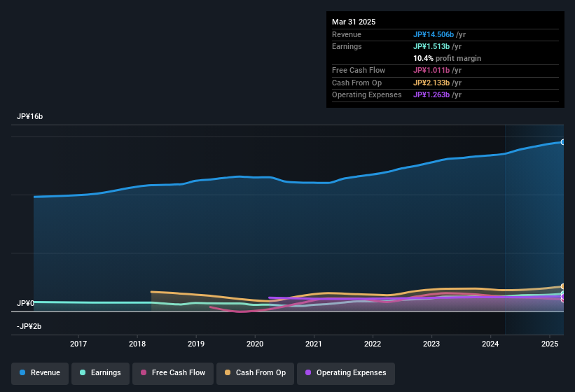Image resolution: width=575 pixels, height=392 pixels.
Task: Click the JP¥1.263b operating expenses value
Action: point(431,95)
